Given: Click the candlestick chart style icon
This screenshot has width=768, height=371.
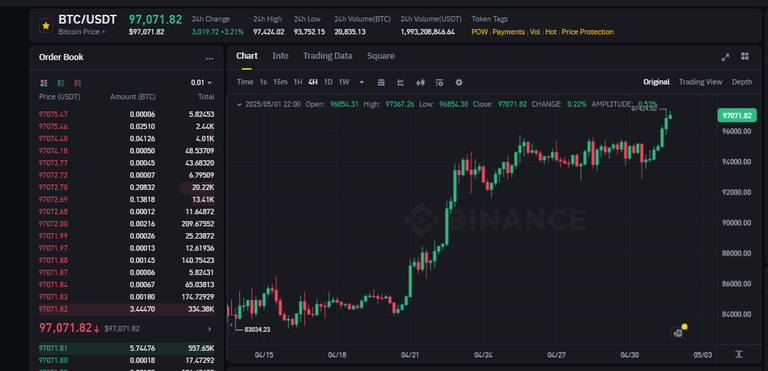Looking at the screenshot, I should 420,82.
